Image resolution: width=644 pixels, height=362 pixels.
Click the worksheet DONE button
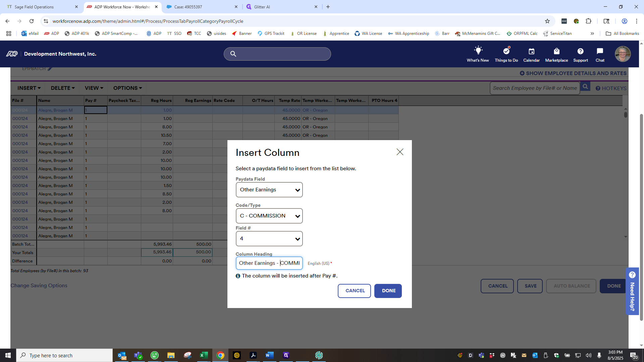[613, 286]
